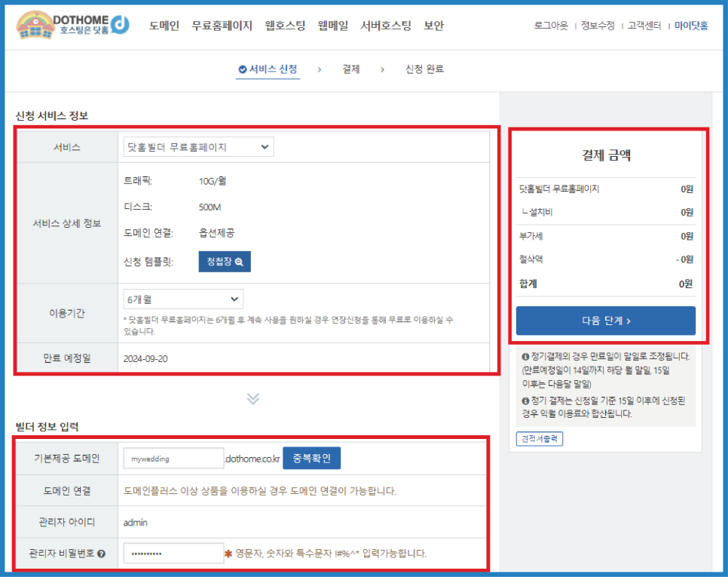Open the 이용기간 dropdown showing 6개월

click(x=183, y=299)
